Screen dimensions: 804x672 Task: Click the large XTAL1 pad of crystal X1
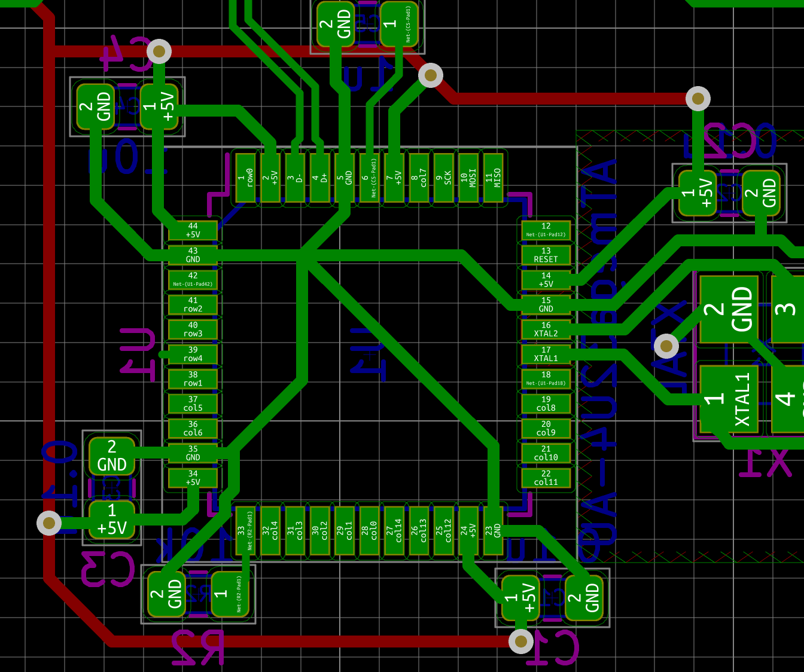tap(729, 399)
